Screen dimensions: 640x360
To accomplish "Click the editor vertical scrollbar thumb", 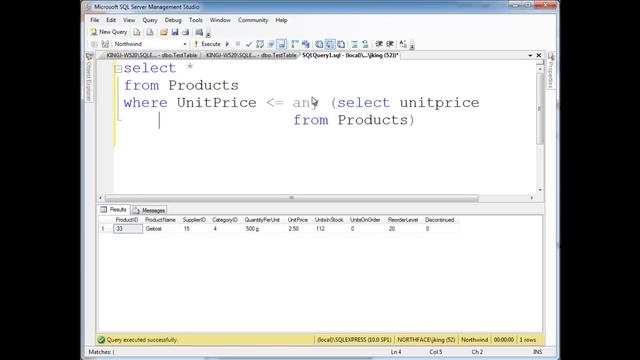I will coord(540,108).
